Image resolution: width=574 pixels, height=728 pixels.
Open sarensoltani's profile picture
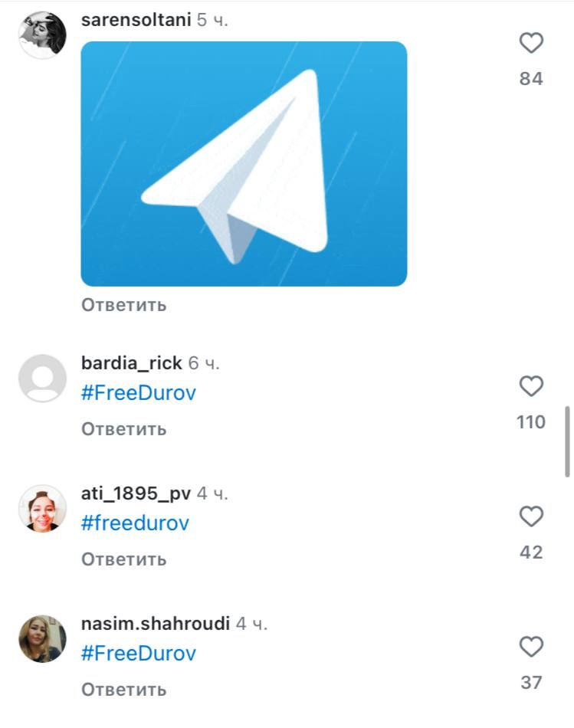click(42, 34)
